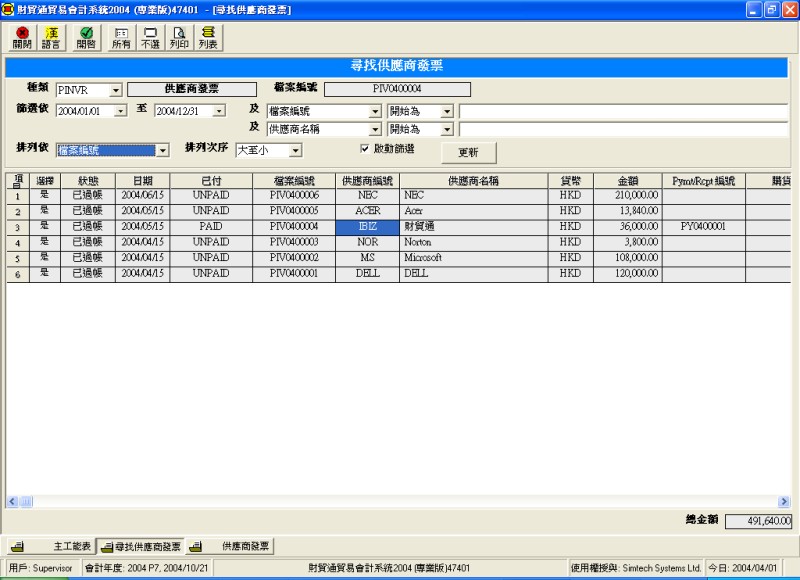Viewport: 800px width, 580px height.
Task: Click the 供應商發票 type description box
Action: (x=192, y=89)
